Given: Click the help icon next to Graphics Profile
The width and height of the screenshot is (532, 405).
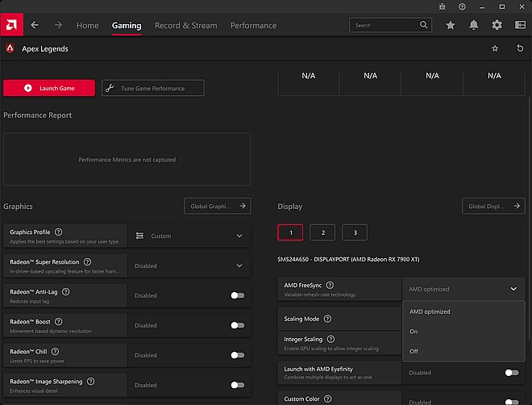Looking at the screenshot, I should click(x=59, y=232).
